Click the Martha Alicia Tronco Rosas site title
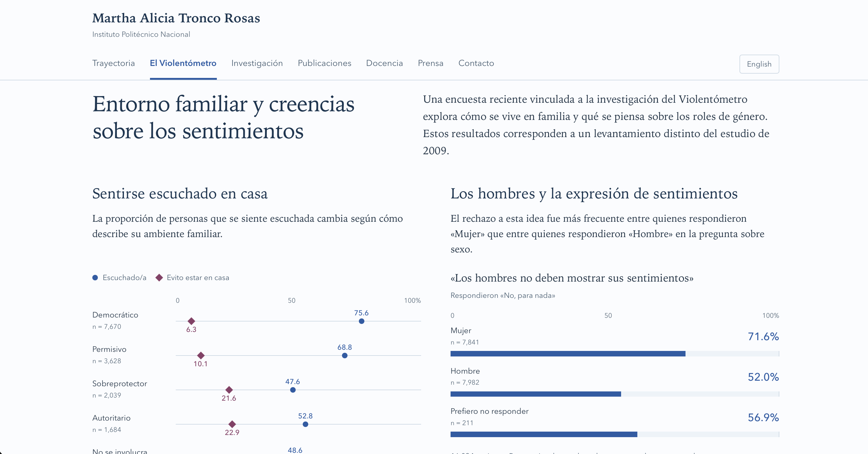Screen dimensions: 868x454 pyautogui.click(x=176, y=18)
